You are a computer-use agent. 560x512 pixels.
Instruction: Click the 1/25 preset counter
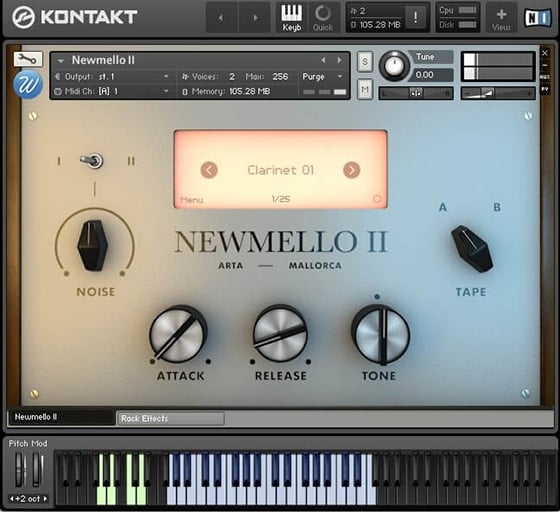(281, 199)
